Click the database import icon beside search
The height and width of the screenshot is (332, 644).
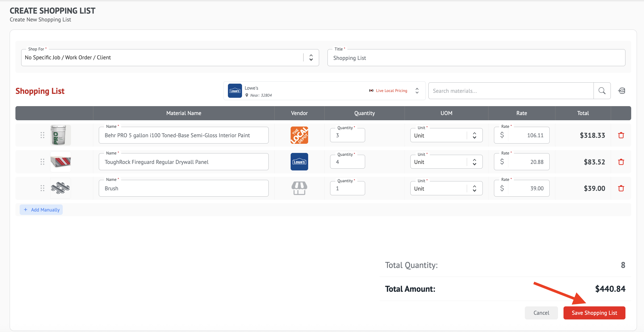tap(622, 91)
